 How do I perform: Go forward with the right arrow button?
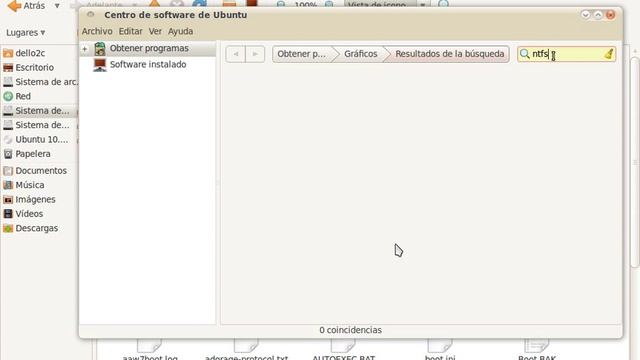pos(255,54)
